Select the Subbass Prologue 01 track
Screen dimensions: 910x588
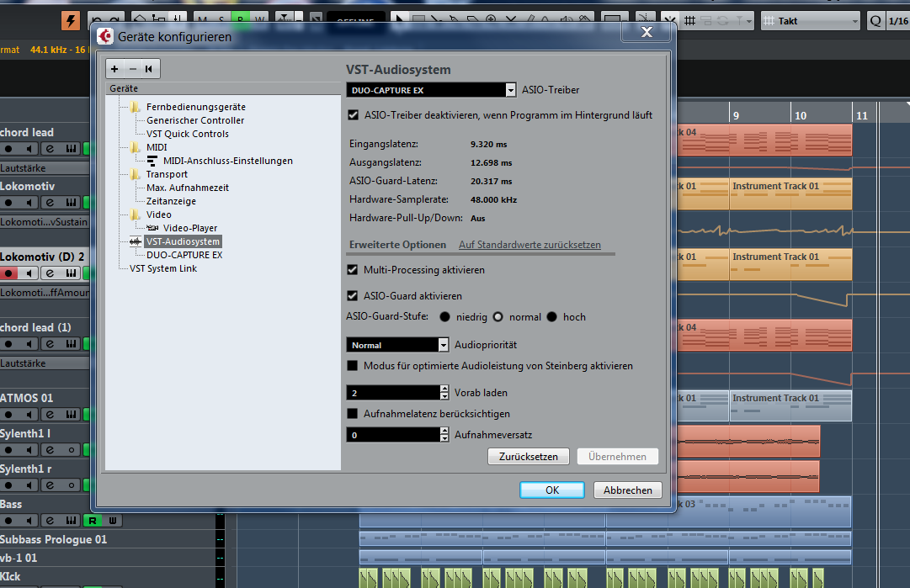coord(53,539)
